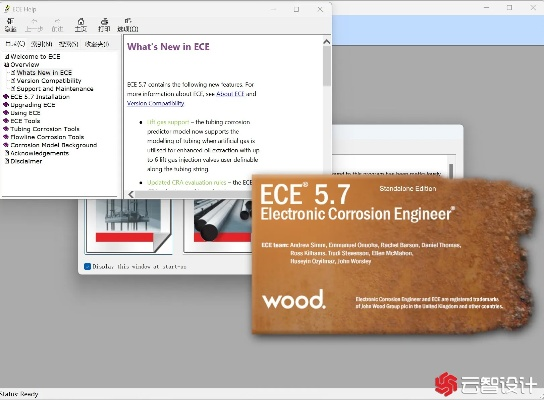
Task: Click the scrollbar in the dialog behind splash
Action: (451, 170)
